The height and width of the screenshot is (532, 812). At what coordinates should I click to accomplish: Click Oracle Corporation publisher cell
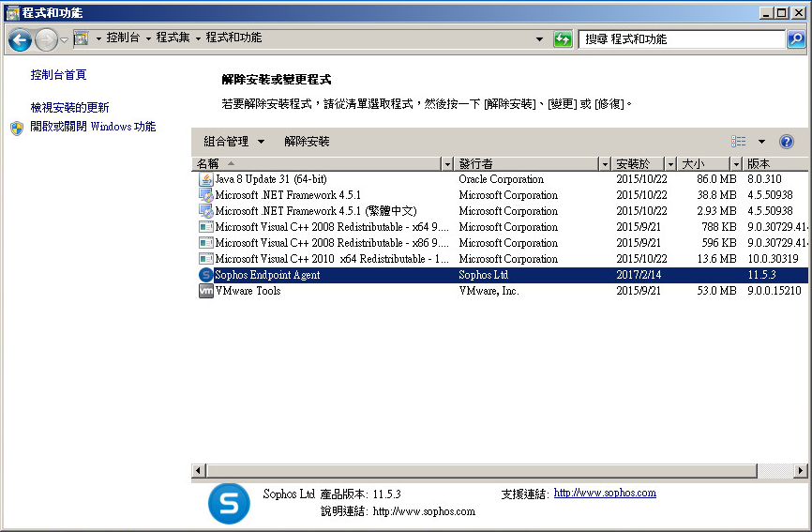click(501, 179)
